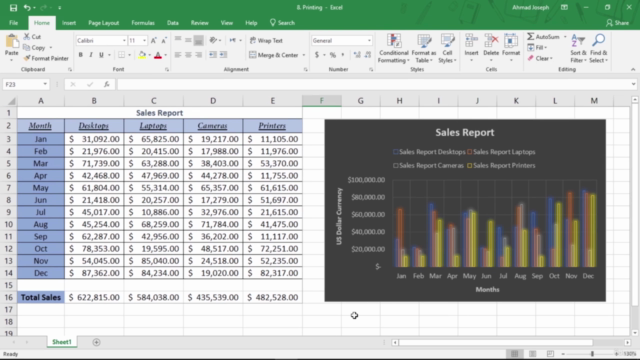
Task: Open font name Calibri dropdown
Action: point(124,40)
